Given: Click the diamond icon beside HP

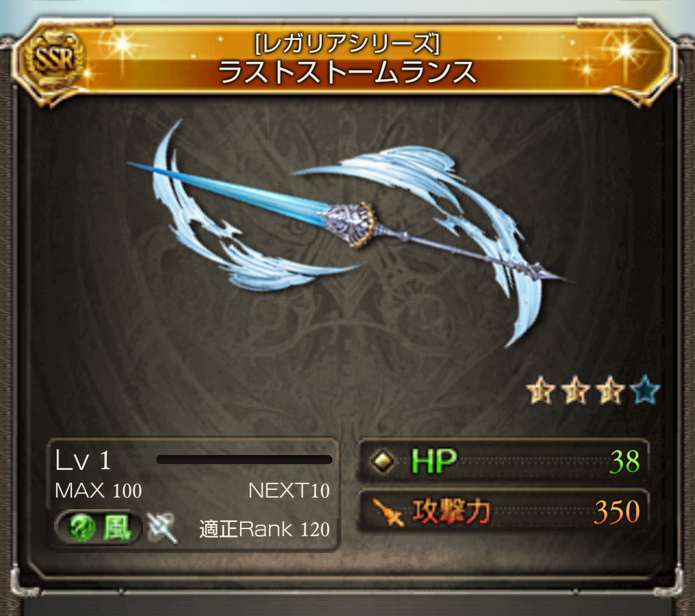Looking at the screenshot, I should tap(382, 462).
